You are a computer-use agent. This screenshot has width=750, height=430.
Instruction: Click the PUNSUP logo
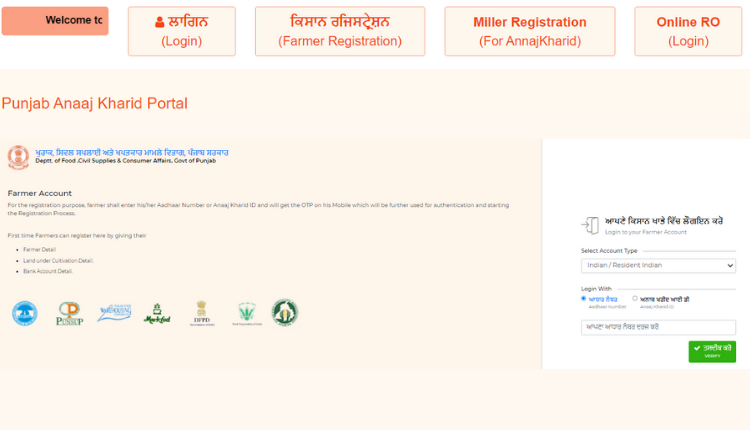tap(70, 314)
